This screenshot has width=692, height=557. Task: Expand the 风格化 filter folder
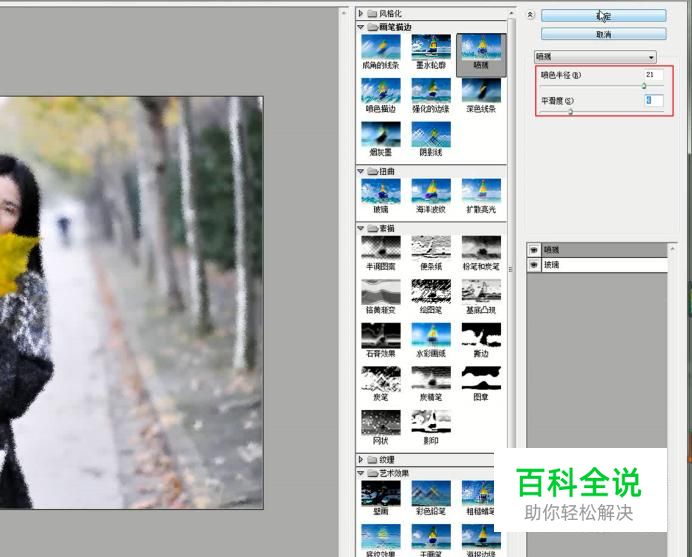click(361, 14)
